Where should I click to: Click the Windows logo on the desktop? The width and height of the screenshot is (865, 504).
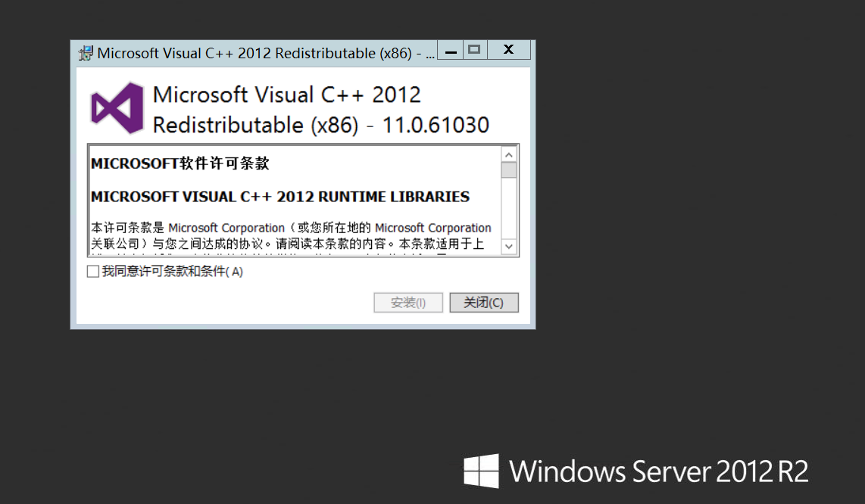coord(482,471)
